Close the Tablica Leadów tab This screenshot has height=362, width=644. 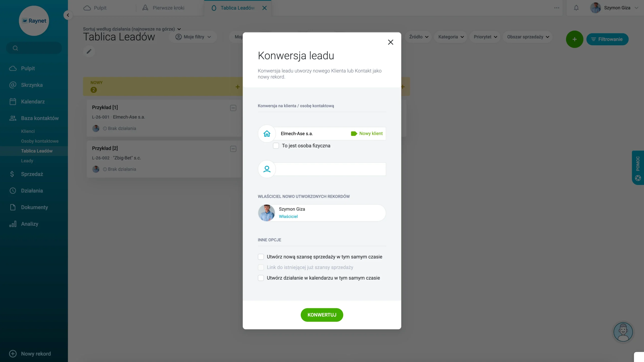click(264, 8)
